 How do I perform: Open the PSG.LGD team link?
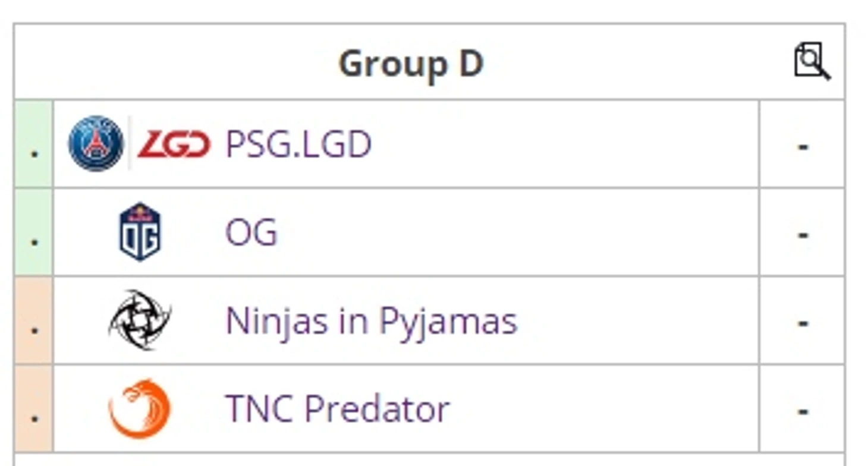(x=298, y=144)
